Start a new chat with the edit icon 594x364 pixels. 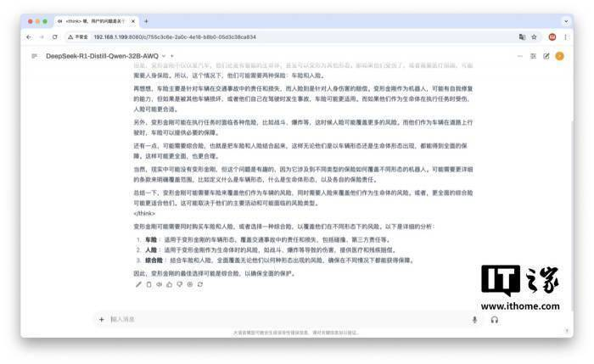546,56
